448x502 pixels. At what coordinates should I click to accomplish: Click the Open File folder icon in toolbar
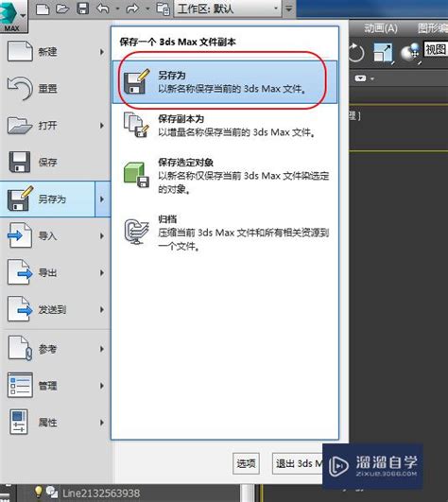click(62, 9)
